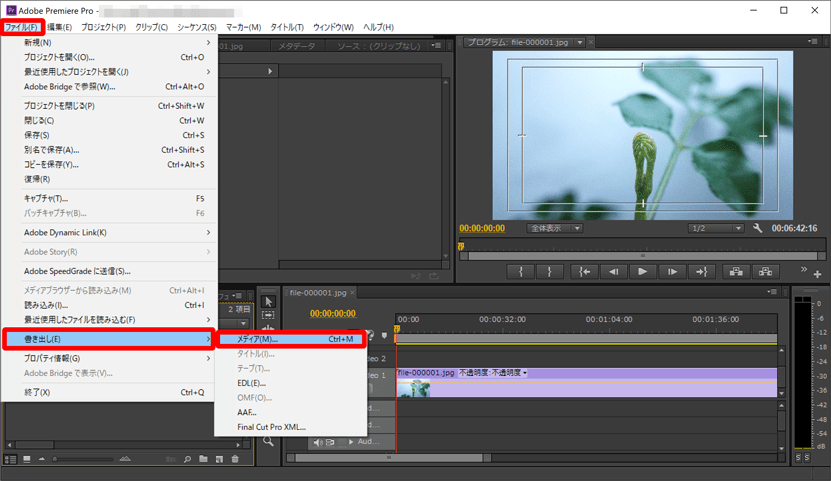
Task: Open the Program monitor sequence dropdown arrow
Action: click(580, 42)
